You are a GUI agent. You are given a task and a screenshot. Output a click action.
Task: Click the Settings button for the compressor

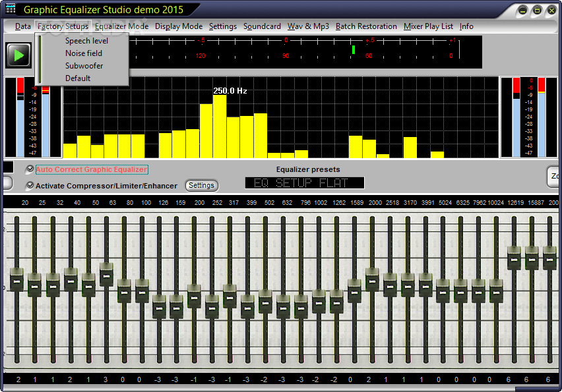(201, 185)
